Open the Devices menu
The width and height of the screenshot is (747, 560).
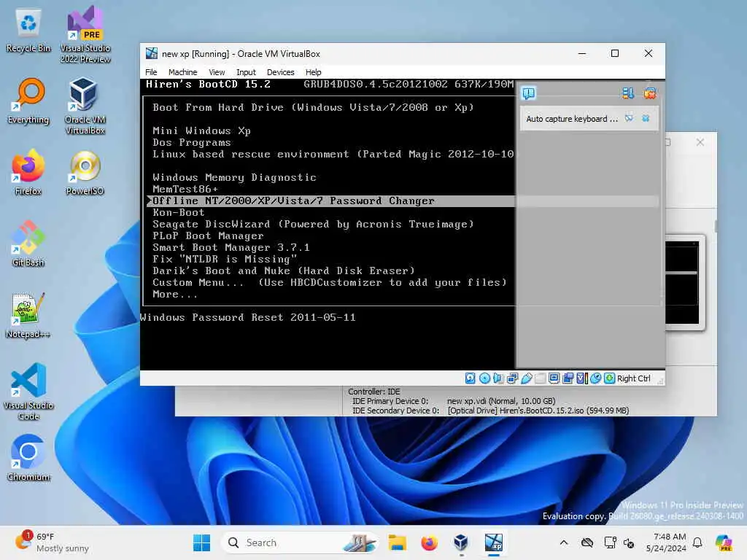point(281,72)
